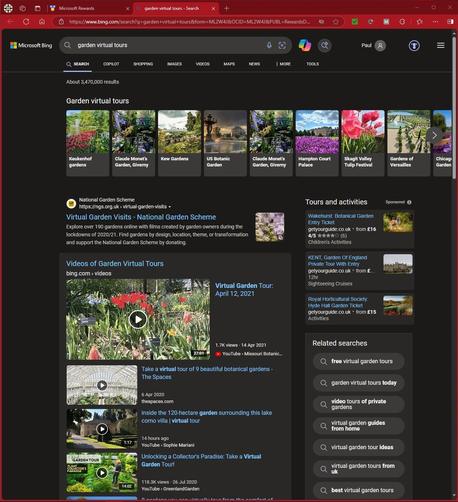Add page to favorites with the star icon
The width and height of the screenshot is (458, 502).
[x=336, y=22]
